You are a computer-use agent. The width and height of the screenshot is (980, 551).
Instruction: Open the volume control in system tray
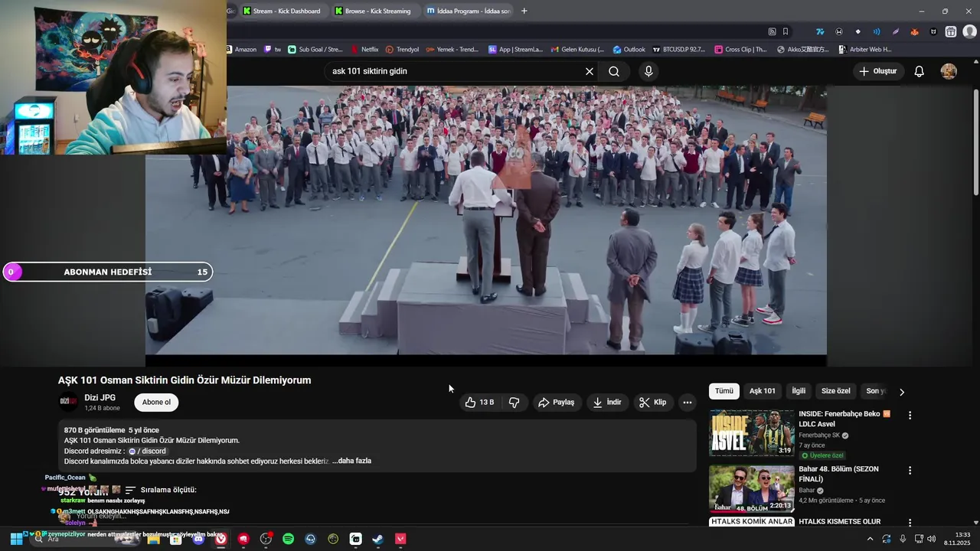[x=932, y=539]
